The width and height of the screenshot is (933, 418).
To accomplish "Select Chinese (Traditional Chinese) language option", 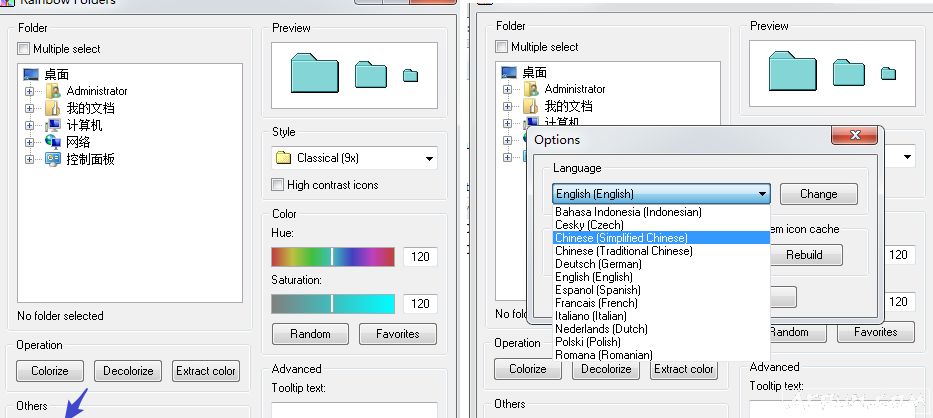I will coord(661,251).
